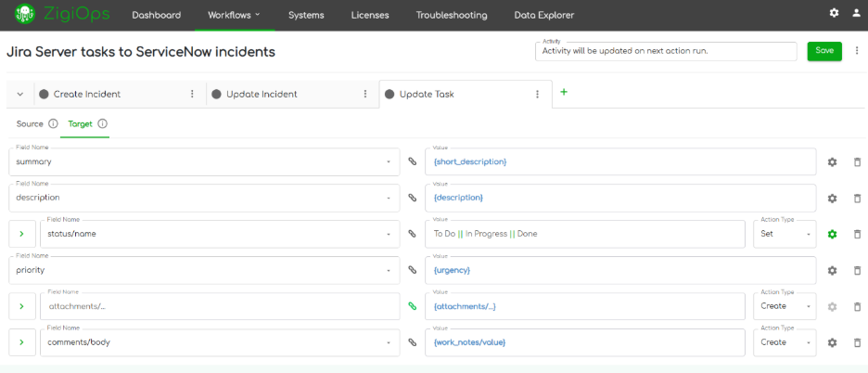The height and width of the screenshot is (373, 868).
Task: Delete the attachments mapping row
Action: pyautogui.click(x=857, y=306)
